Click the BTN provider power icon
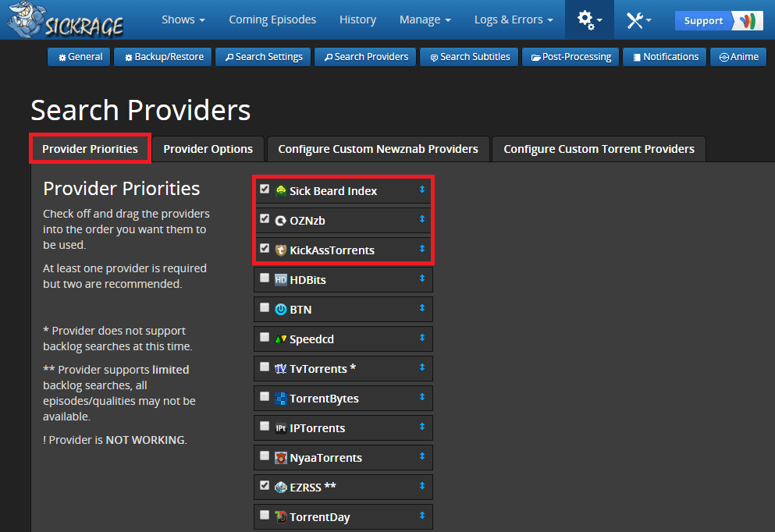Viewport: 775px width, 532px height. click(x=281, y=309)
